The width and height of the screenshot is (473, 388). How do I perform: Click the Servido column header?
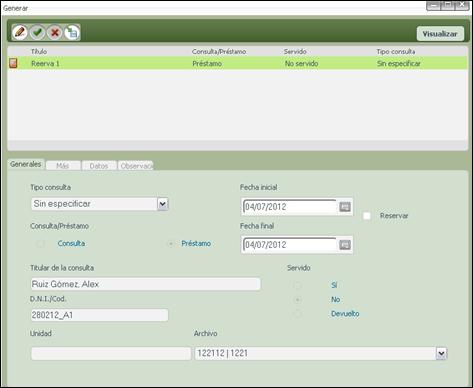tap(295, 52)
